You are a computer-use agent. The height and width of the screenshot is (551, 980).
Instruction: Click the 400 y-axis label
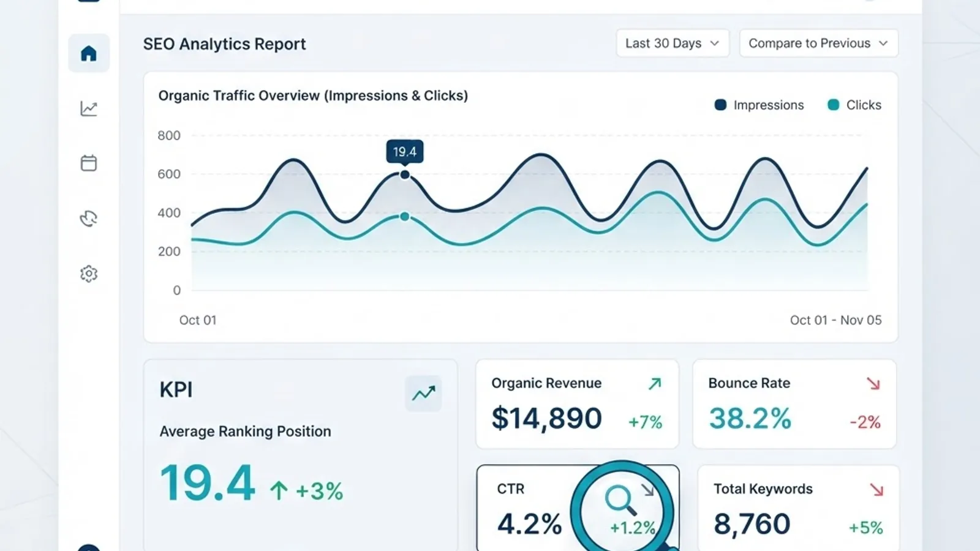pyautogui.click(x=169, y=213)
